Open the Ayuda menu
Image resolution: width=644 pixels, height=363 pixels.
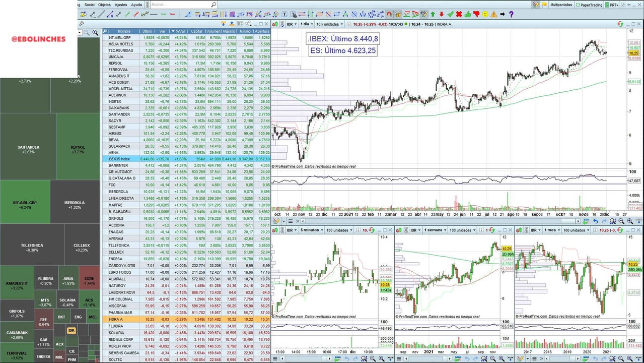tap(136, 4)
